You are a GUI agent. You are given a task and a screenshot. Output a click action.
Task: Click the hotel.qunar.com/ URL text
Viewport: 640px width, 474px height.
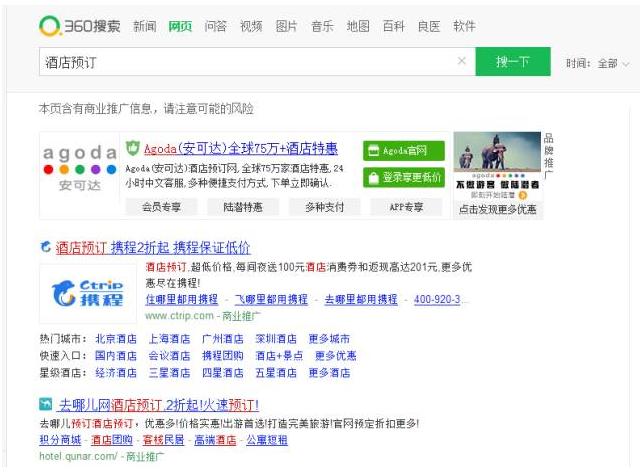tap(78, 456)
